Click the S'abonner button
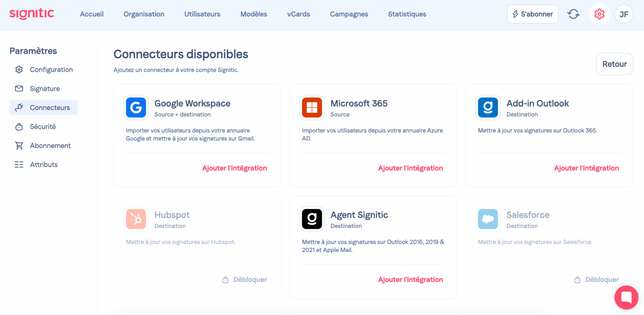 pyautogui.click(x=532, y=14)
